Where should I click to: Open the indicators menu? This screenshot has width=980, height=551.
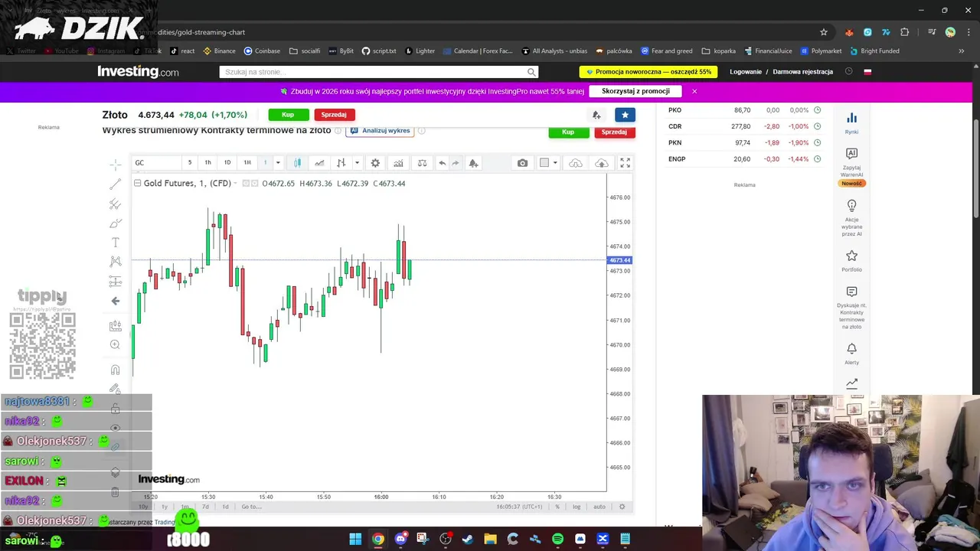coord(398,163)
